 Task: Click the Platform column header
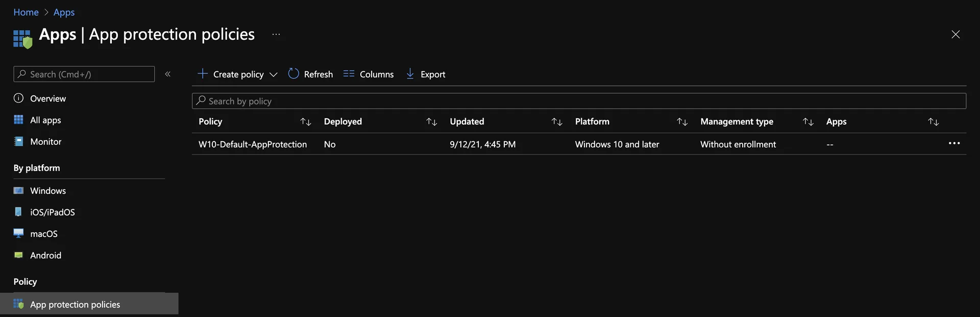[x=592, y=121]
